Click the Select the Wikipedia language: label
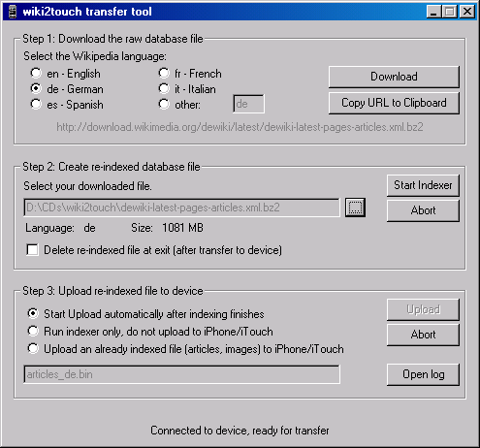480x448 pixels. (95, 56)
